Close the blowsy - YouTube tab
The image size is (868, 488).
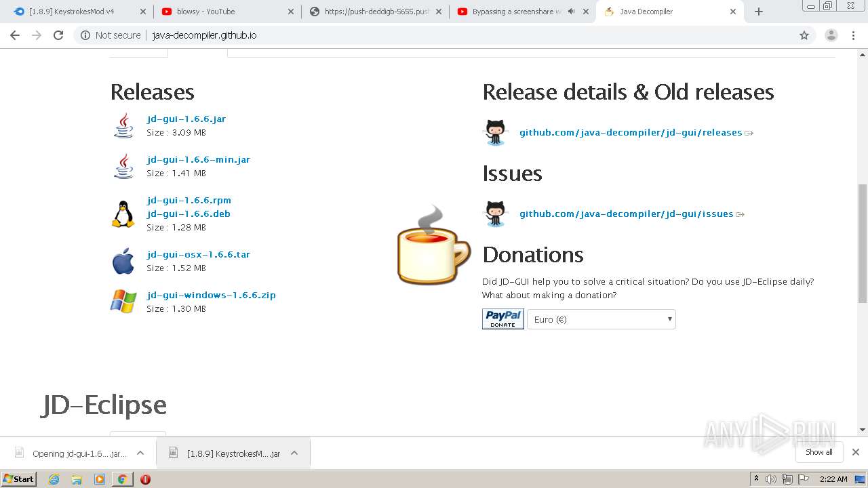(x=290, y=12)
